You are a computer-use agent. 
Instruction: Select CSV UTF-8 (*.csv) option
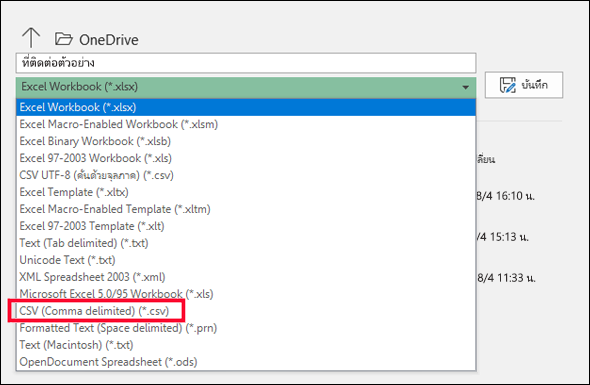[246, 175]
